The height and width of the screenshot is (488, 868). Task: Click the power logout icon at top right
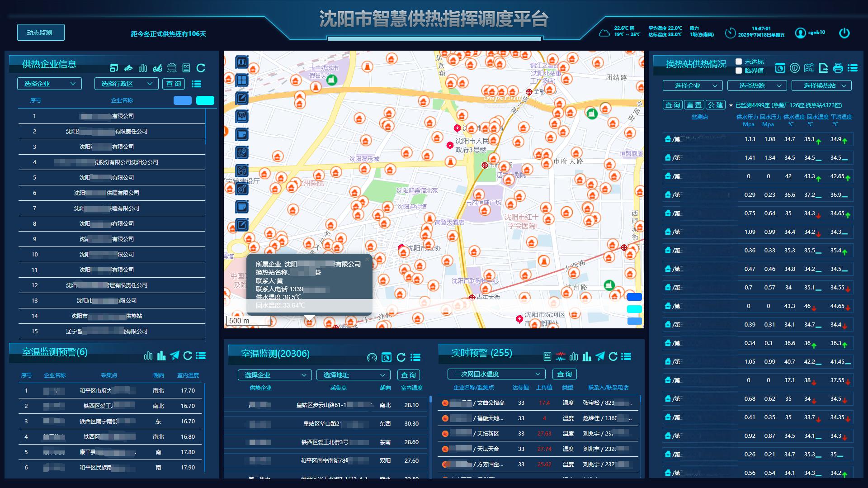pyautogui.click(x=844, y=33)
